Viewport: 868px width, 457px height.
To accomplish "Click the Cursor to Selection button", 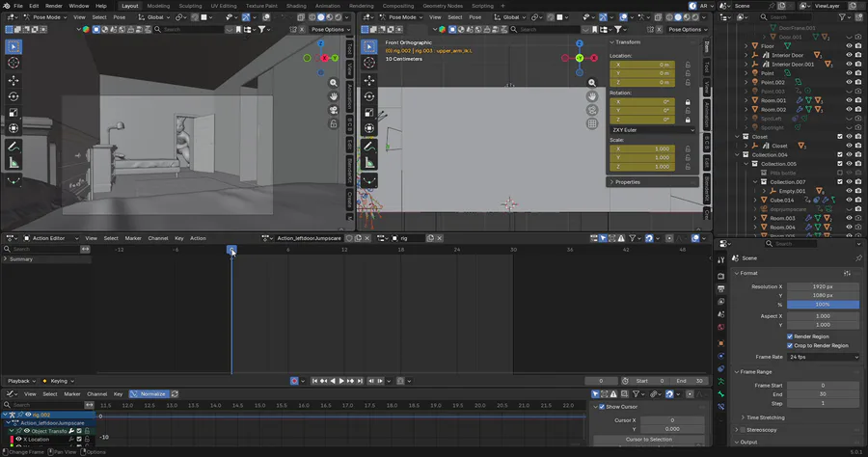I will click(649, 440).
